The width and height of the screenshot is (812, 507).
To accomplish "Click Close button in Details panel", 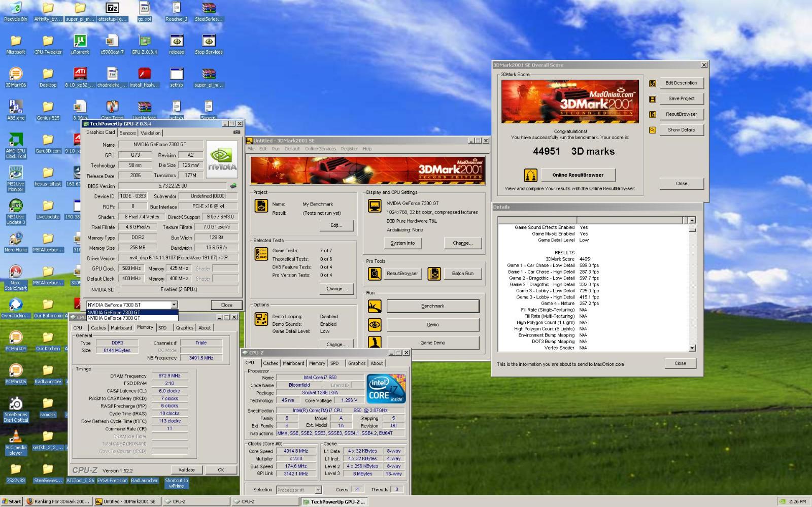I will coord(681,363).
